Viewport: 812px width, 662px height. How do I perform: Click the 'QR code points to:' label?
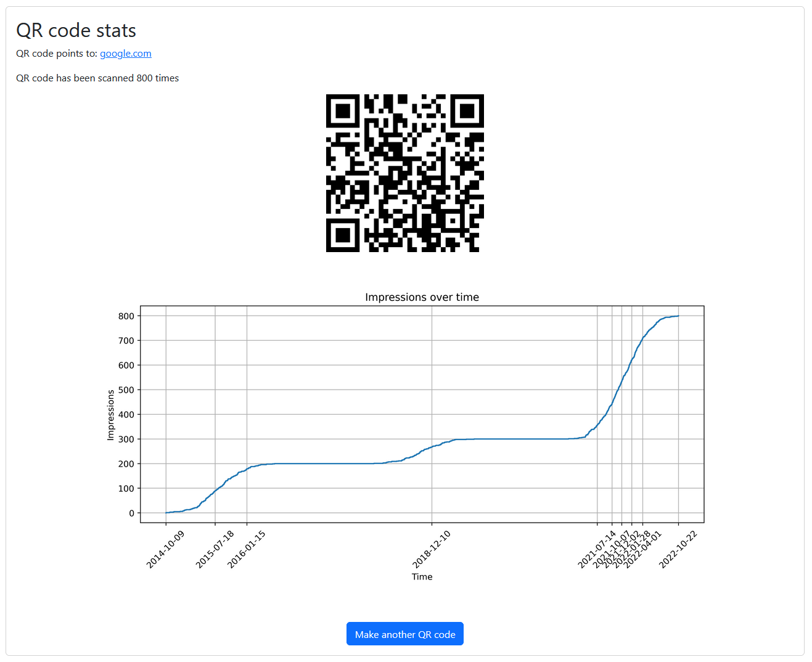point(57,54)
